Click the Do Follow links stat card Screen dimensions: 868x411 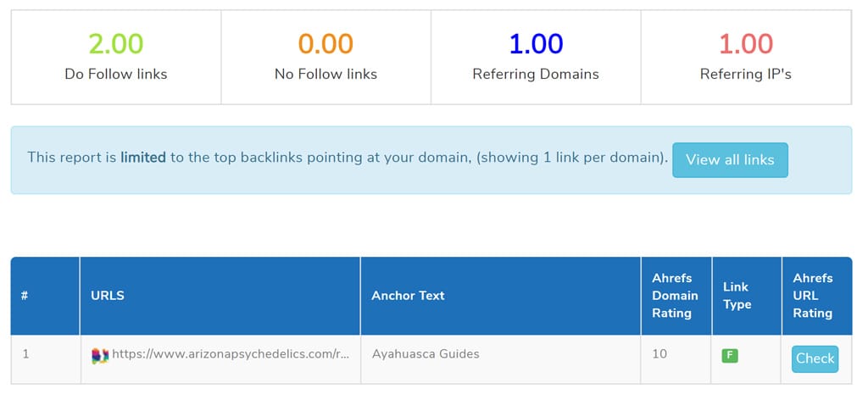pos(116,57)
